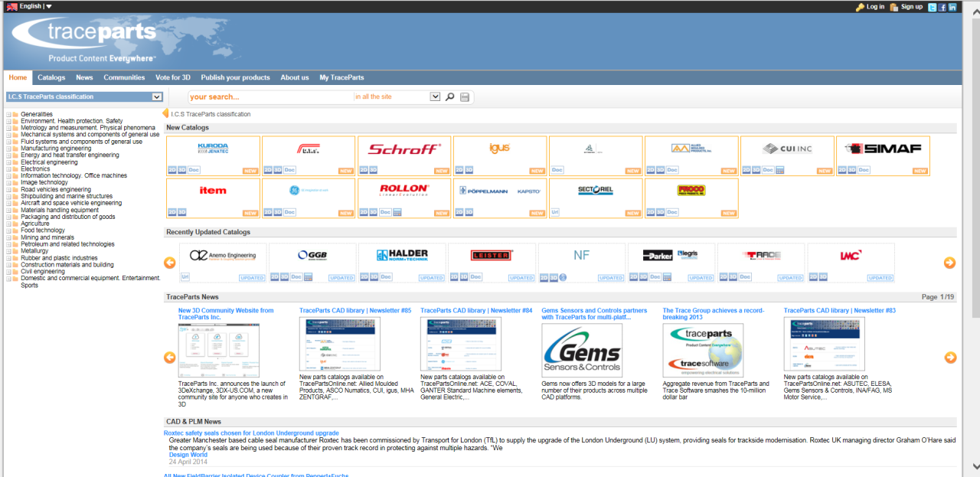Viewport: 980px width, 477px height.
Task: Open the Publish your products menu
Action: 236,77
